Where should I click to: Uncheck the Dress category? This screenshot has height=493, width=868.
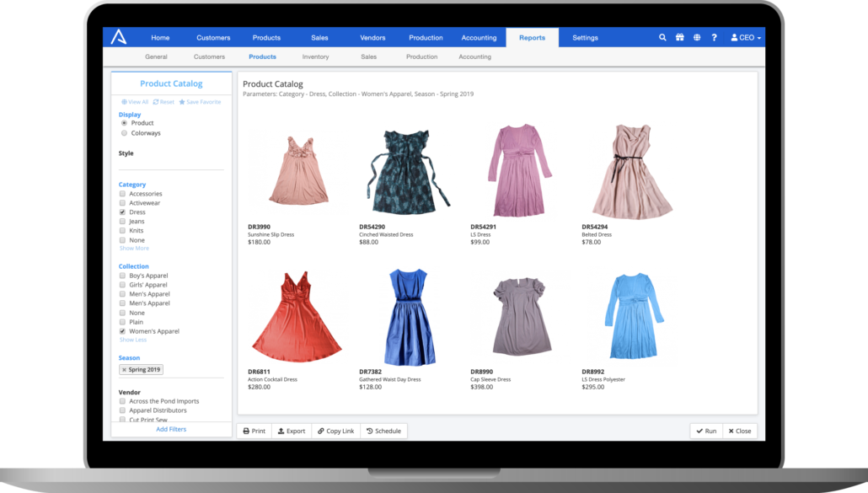(x=122, y=212)
